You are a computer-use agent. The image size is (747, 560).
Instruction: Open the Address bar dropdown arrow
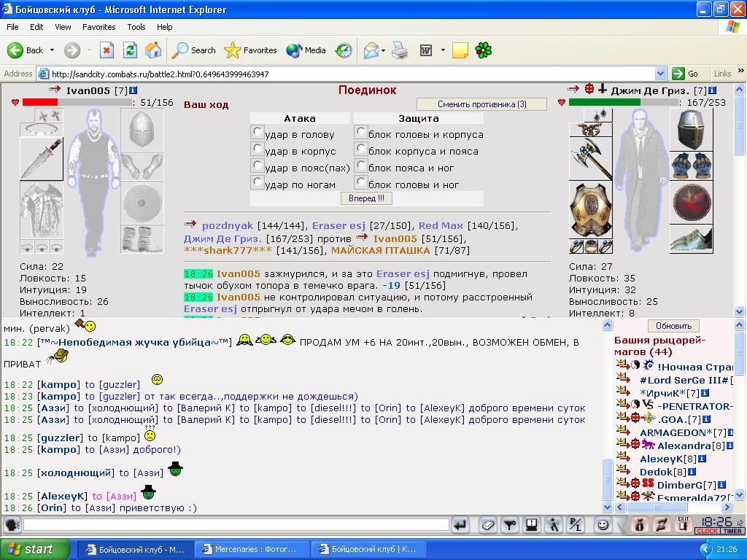[660, 74]
